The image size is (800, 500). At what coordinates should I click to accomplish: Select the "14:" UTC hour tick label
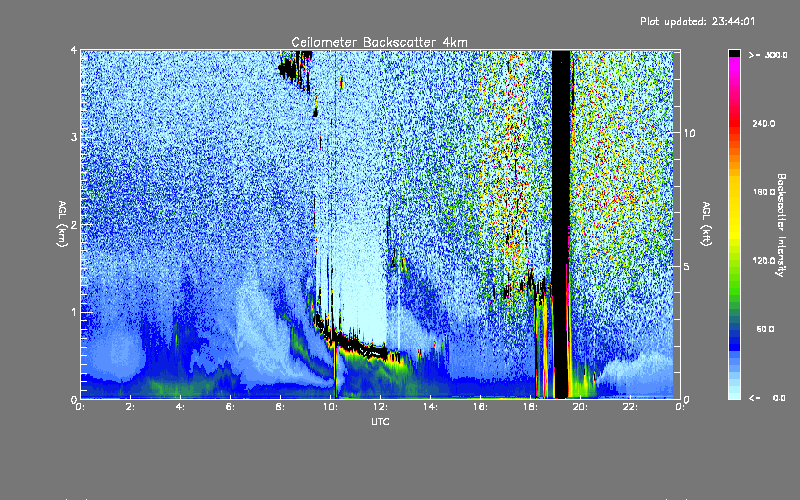pos(430,407)
